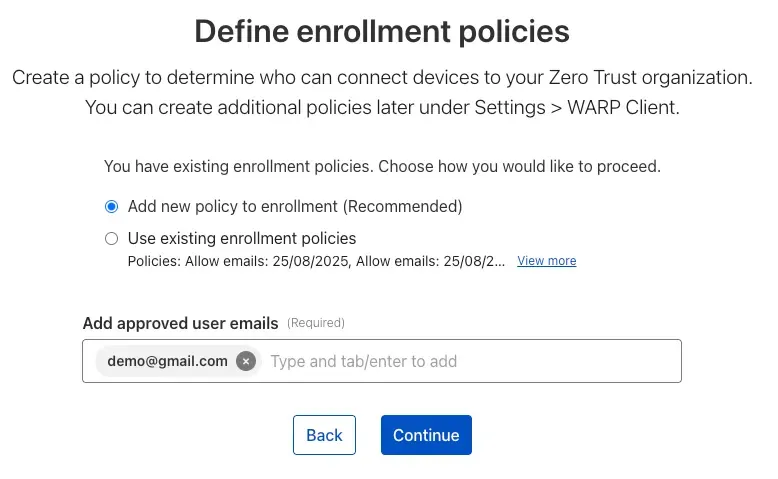
Task: Remove the demo@gmail.com email chip
Action: tap(246, 361)
